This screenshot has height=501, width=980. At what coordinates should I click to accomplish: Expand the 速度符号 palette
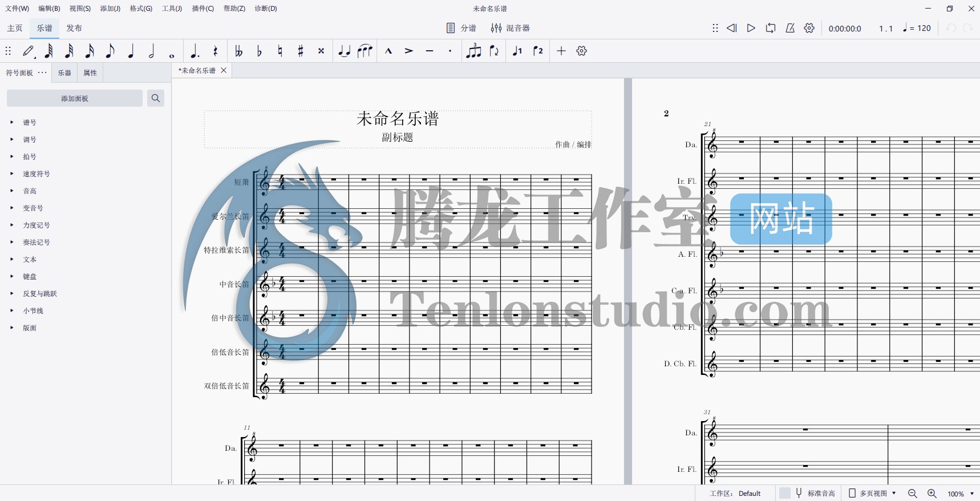coord(11,173)
